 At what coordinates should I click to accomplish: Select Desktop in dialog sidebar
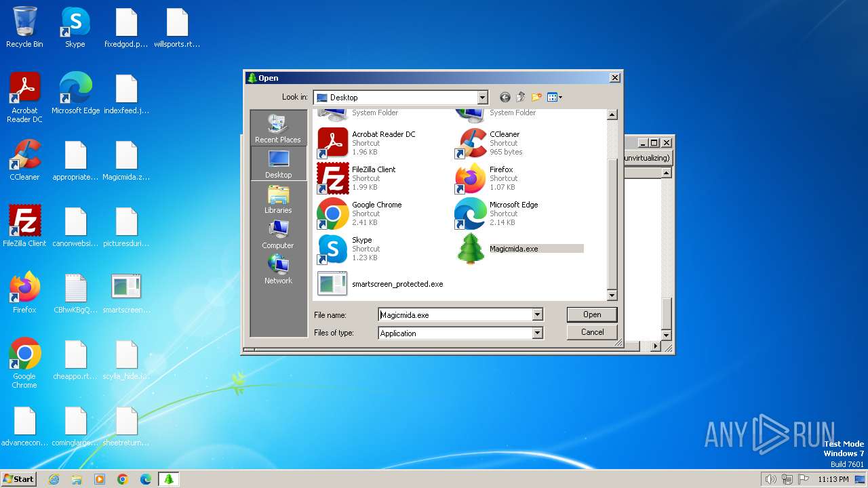(x=278, y=164)
